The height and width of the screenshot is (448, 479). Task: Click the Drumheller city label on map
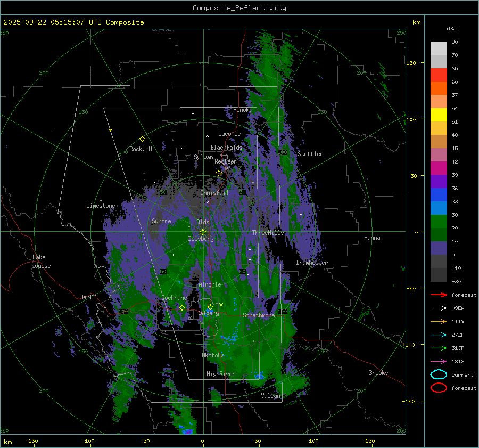click(312, 263)
